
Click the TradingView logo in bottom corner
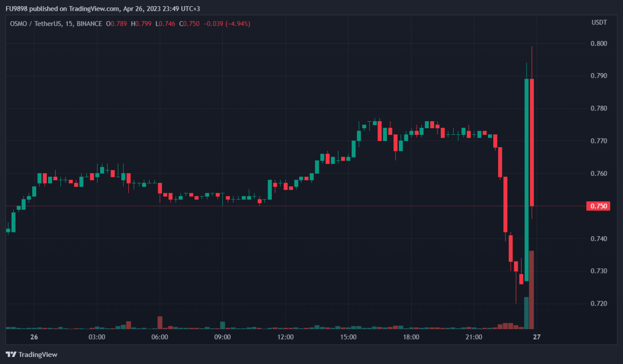31,354
